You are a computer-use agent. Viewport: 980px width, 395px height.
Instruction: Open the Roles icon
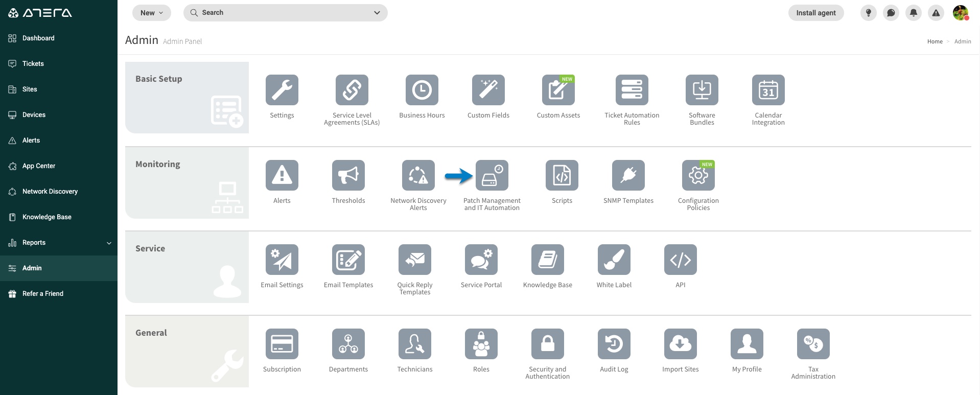tap(481, 344)
